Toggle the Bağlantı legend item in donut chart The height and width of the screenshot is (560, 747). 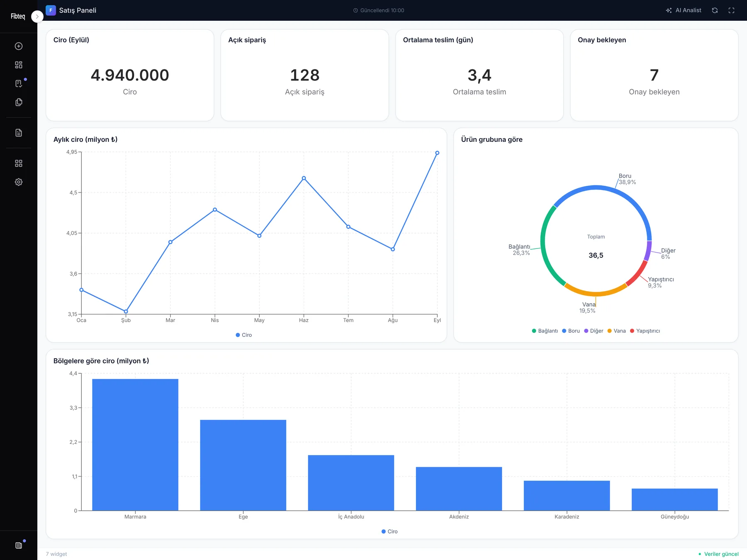pyautogui.click(x=545, y=331)
